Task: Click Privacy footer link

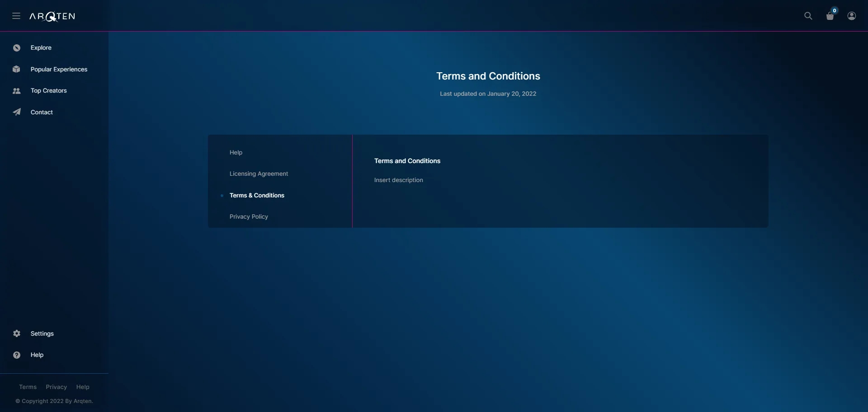Action: 56,387
